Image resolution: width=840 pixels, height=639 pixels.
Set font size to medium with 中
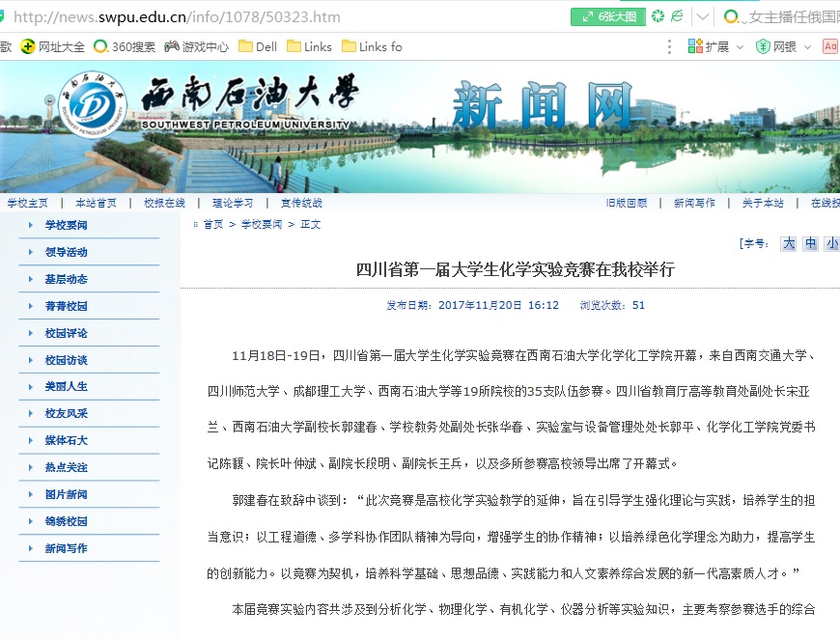[x=810, y=244]
